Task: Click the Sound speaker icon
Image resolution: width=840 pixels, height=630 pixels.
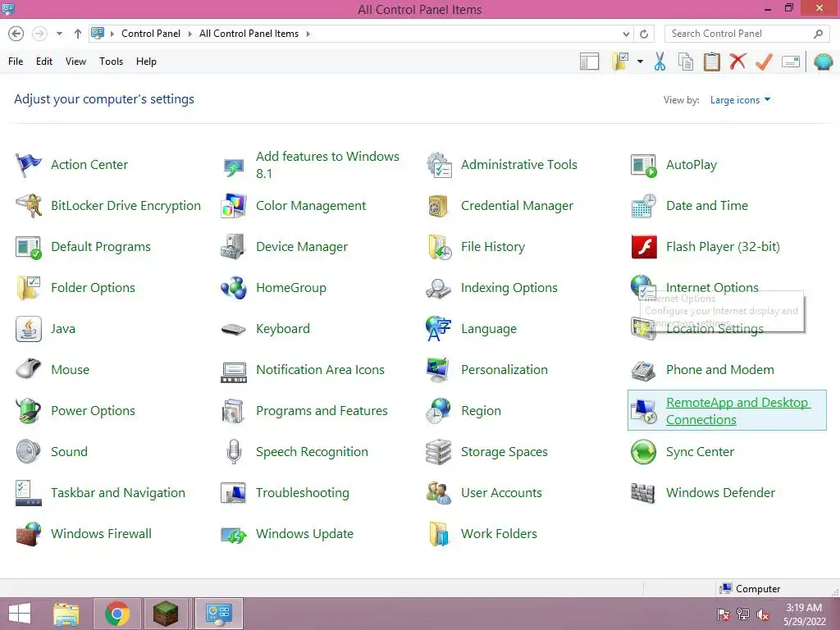Action: point(29,452)
